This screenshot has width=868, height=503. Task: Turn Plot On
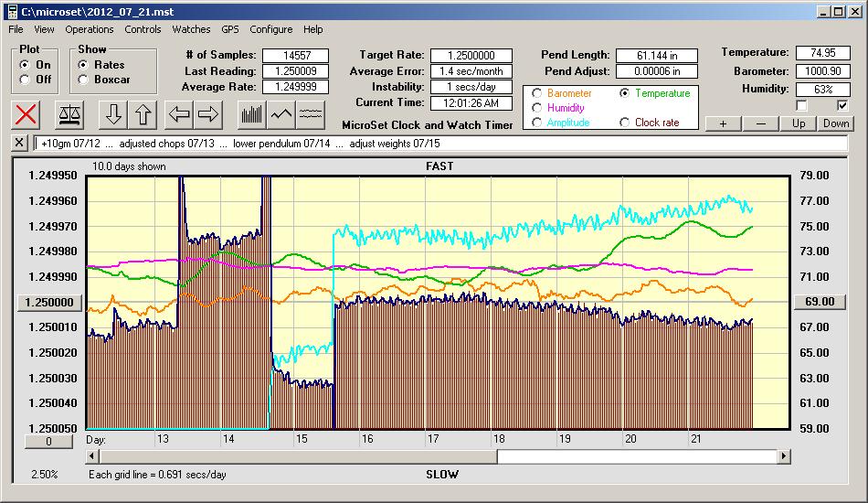coord(25,65)
